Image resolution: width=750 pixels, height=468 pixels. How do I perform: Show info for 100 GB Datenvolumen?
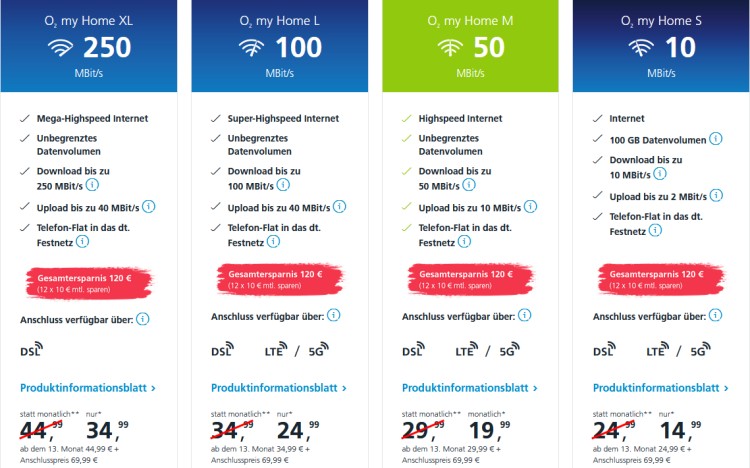(716, 140)
